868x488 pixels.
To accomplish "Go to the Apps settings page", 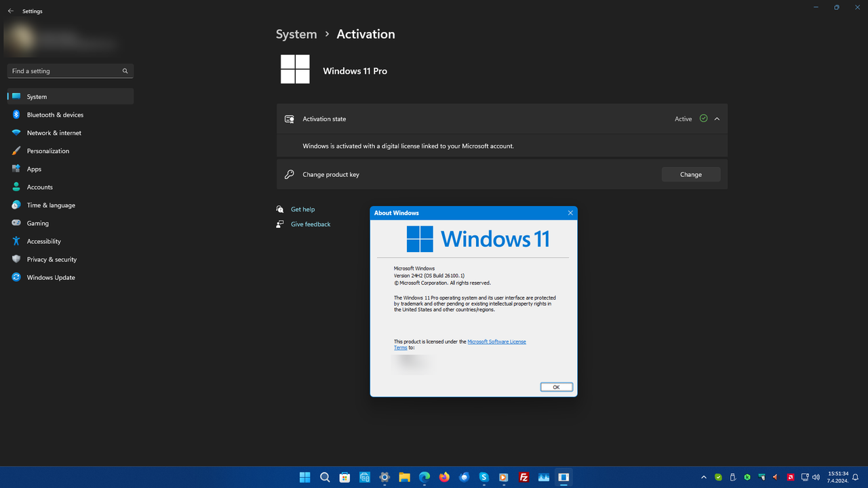I will coord(71,169).
